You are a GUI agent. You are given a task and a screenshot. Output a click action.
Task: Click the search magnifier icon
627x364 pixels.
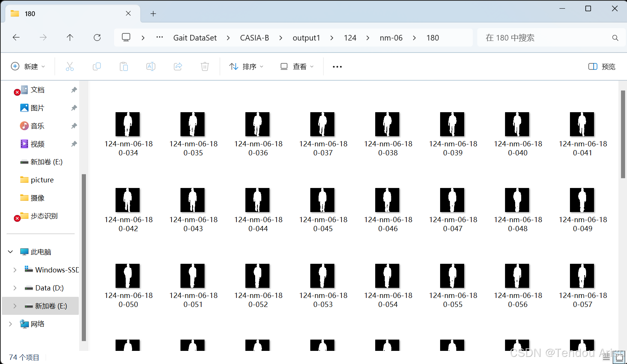[615, 38]
